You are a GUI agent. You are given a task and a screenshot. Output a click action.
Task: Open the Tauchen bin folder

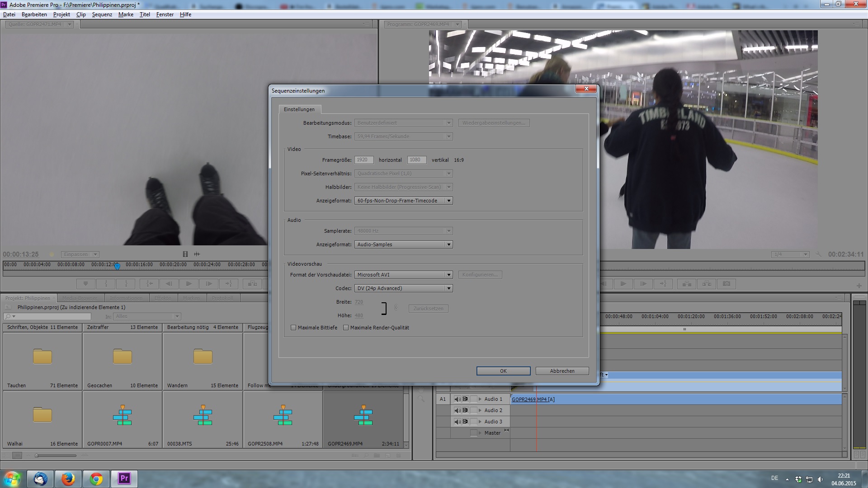coord(42,357)
